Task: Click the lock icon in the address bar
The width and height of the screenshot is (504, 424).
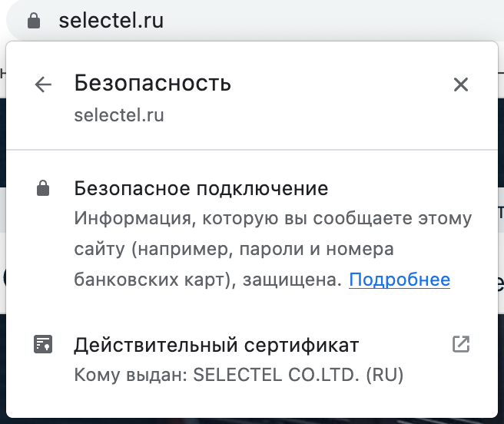Action: tap(33, 22)
